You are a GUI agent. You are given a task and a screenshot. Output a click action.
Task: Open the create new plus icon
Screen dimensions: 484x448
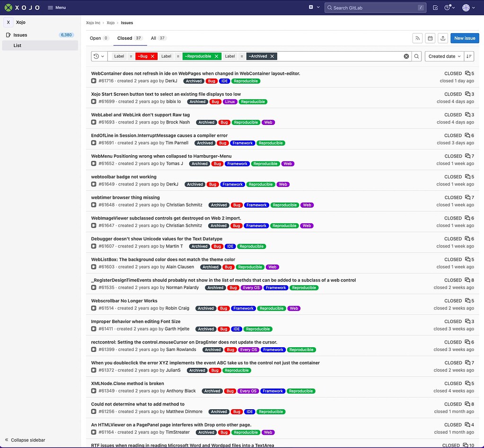(x=311, y=7)
